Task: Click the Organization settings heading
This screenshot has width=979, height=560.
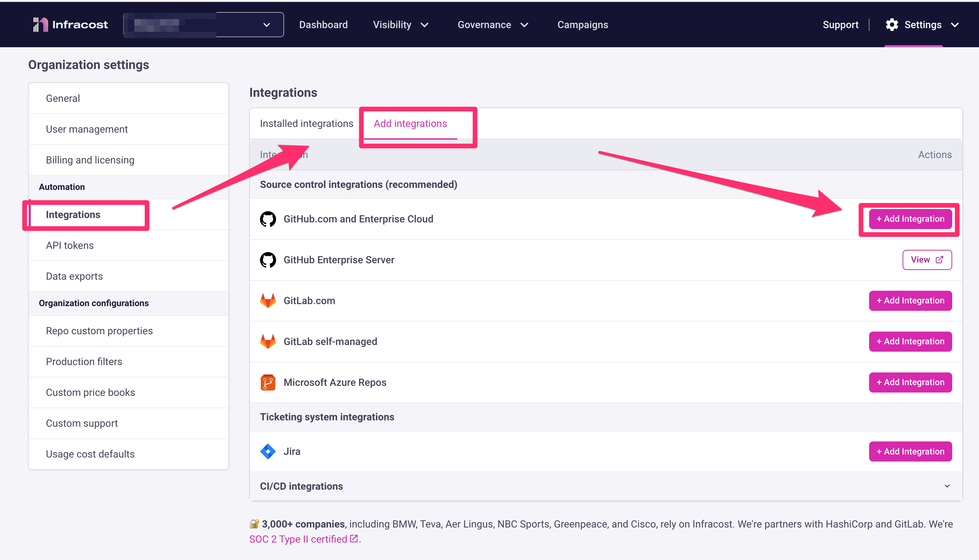Action: pyautogui.click(x=88, y=65)
